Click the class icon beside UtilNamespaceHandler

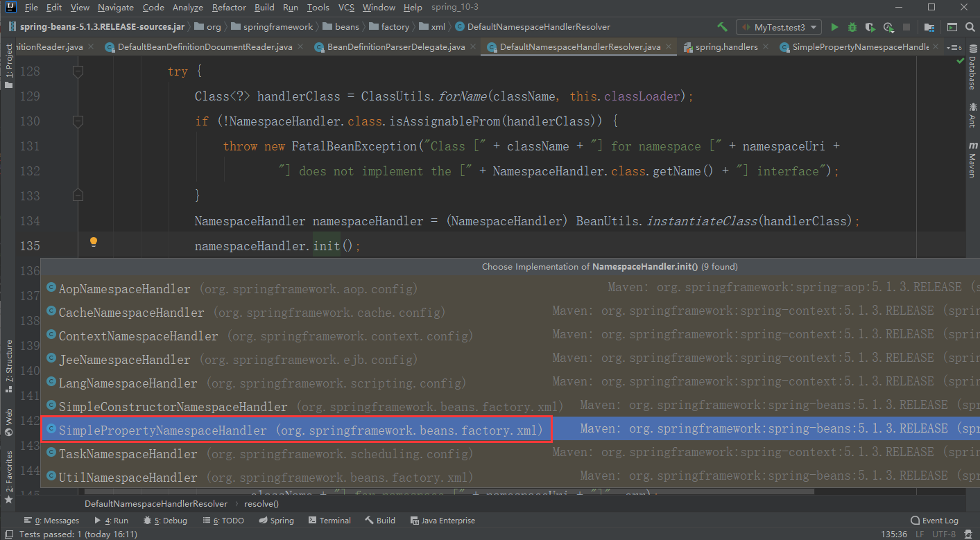point(51,476)
